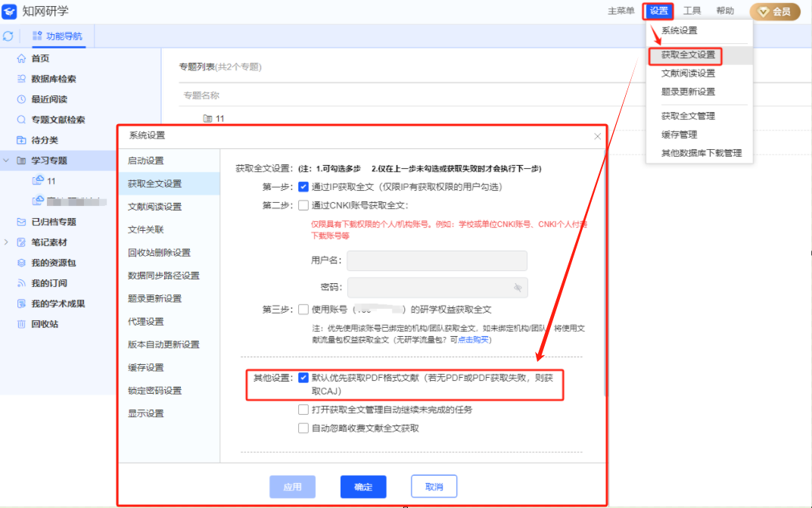The width and height of the screenshot is (812, 508).
Task: Click the 会员 button
Action: tap(775, 11)
